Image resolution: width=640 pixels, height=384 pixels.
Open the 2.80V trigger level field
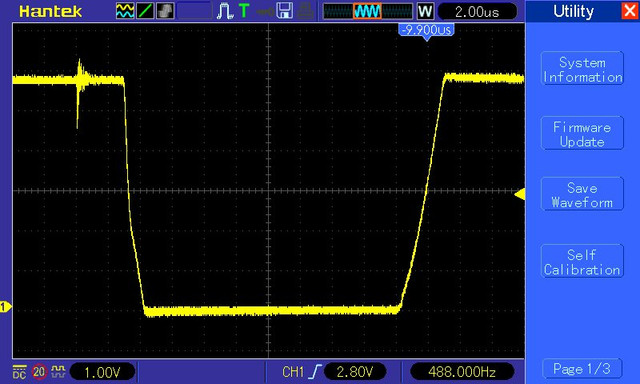point(355,372)
